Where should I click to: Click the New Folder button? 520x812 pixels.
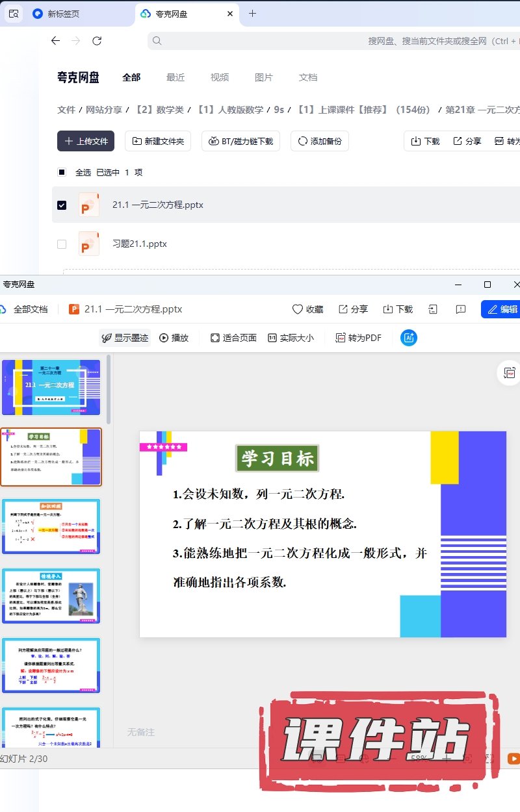tap(158, 141)
